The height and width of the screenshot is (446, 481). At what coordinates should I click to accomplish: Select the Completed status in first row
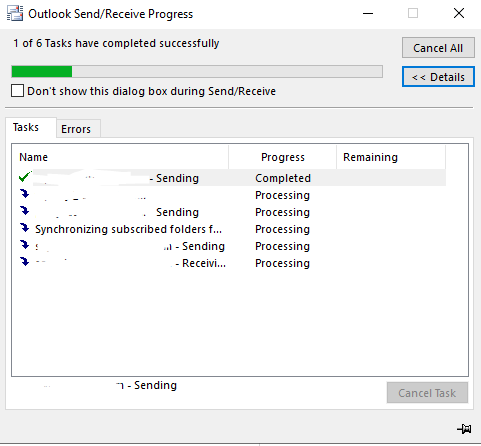pyautogui.click(x=283, y=178)
